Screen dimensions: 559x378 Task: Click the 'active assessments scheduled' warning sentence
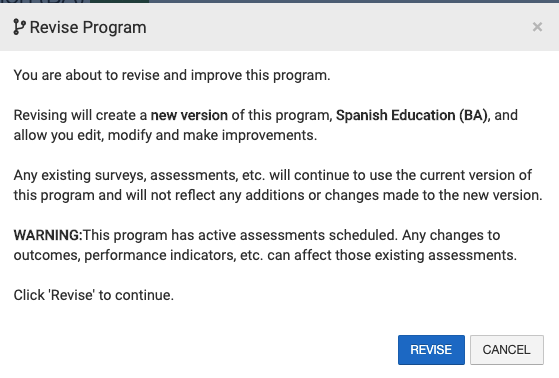pos(239,235)
